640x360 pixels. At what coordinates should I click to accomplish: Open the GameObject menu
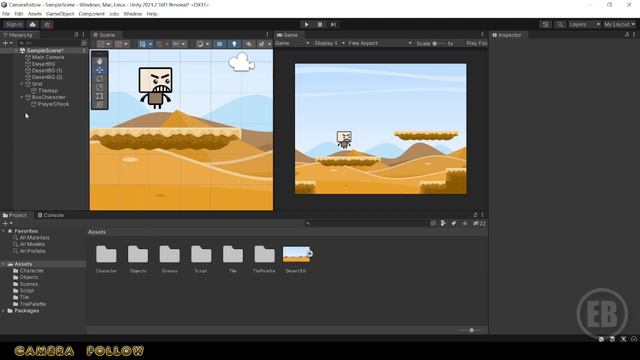[x=60, y=14]
